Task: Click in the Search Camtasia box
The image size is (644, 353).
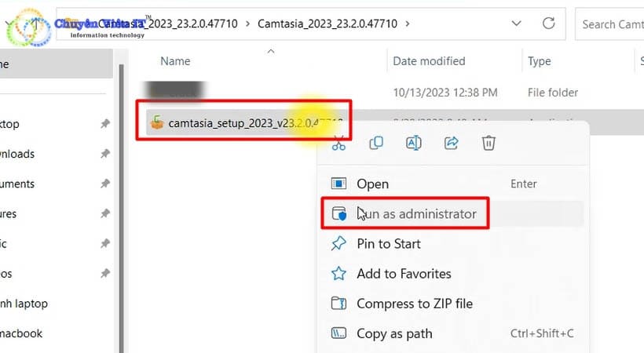Action: click(x=611, y=24)
